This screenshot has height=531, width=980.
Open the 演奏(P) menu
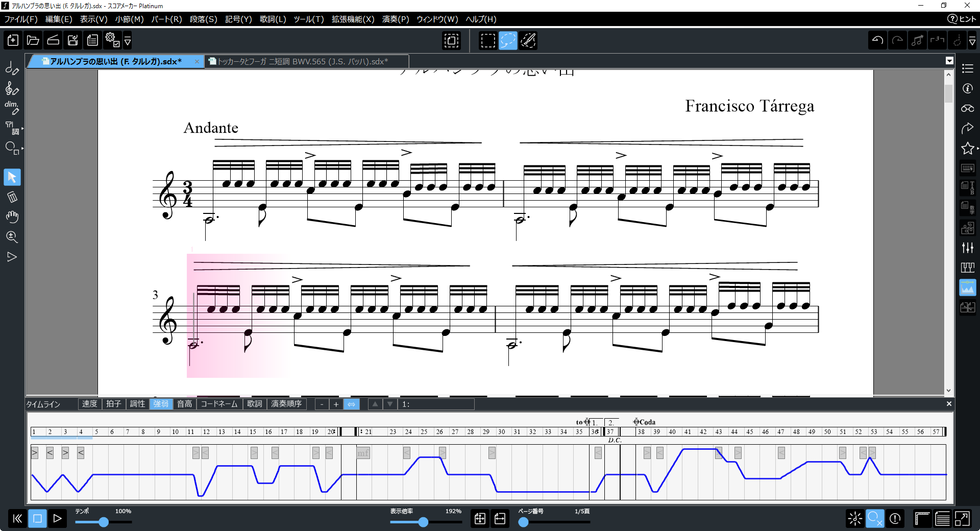pyautogui.click(x=396, y=19)
